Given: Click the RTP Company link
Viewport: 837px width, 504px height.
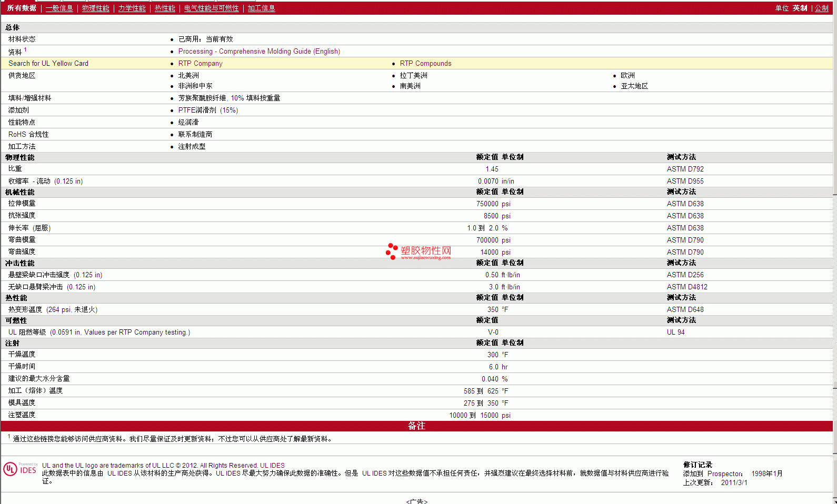Looking at the screenshot, I should [200, 64].
